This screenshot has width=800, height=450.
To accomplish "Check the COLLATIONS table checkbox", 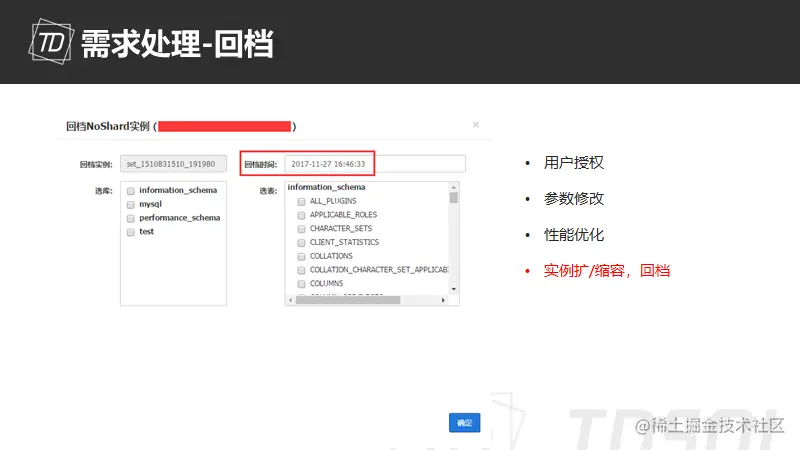I will pos(302,257).
